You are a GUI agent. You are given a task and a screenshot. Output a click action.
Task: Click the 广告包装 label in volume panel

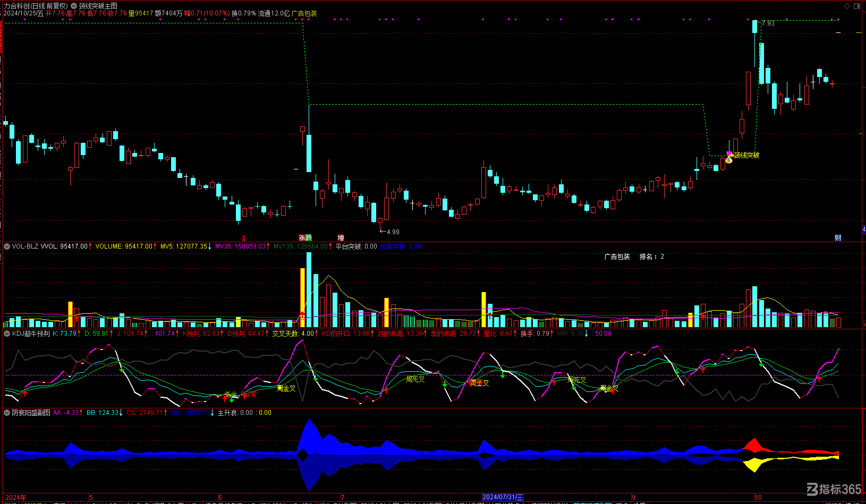click(x=617, y=257)
